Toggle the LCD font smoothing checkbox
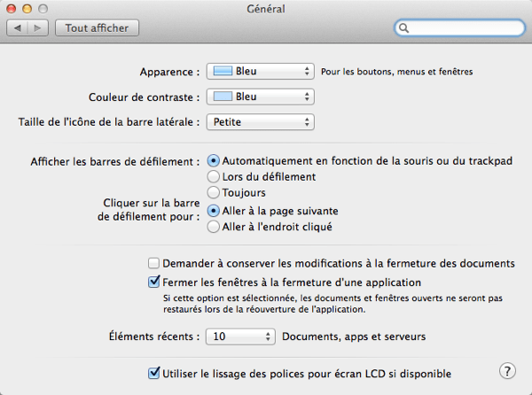Image resolution: width=532 pixels, height=395 pixels. tap(154, 374)
